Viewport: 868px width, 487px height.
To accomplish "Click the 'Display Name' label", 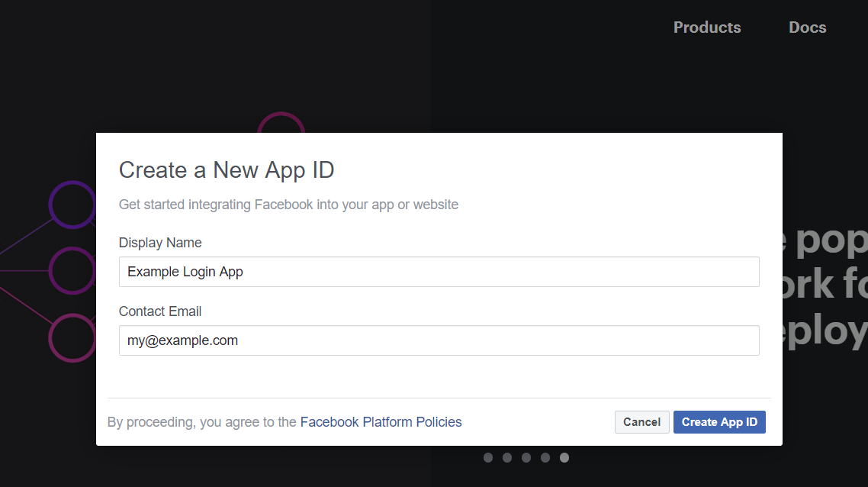I will [160, 243].
